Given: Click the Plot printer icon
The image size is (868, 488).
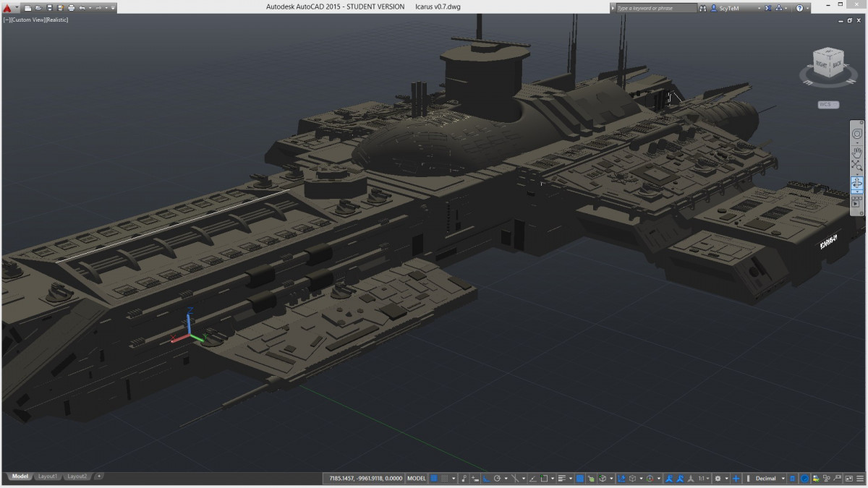Looking at the screenshot, I should [x=71, y=7].
